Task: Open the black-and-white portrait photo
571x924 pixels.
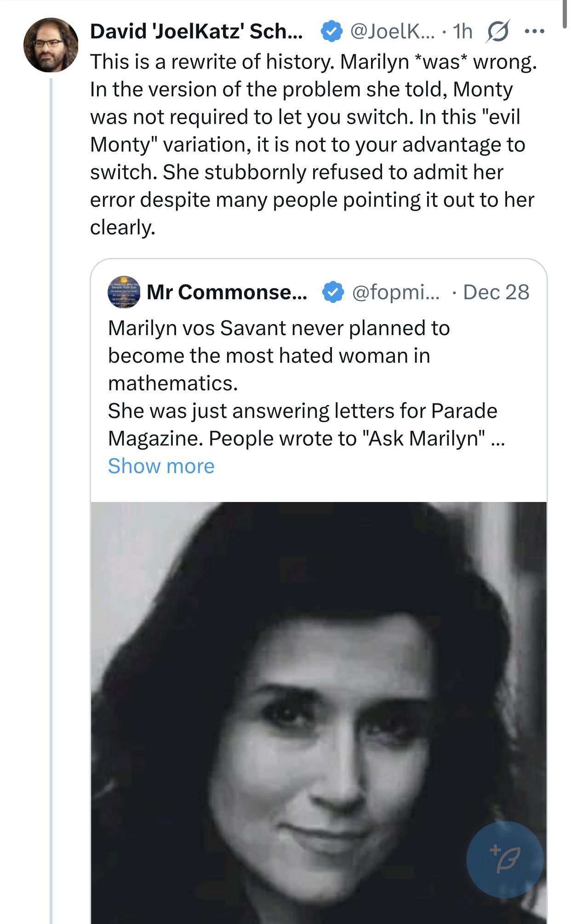Action: [x=319, y=713]
